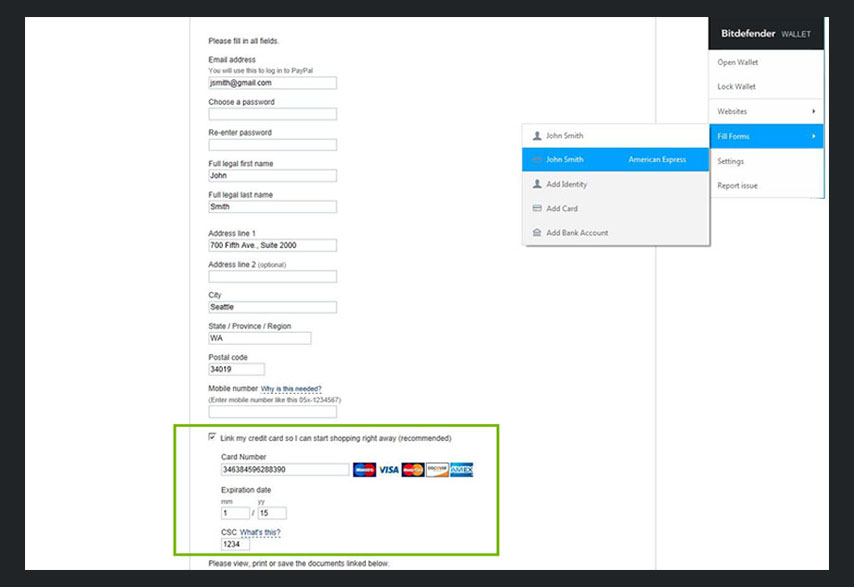This screenshot has width=854, height=587.
Task: Click the Discover card logo
Action: [437, 469]
